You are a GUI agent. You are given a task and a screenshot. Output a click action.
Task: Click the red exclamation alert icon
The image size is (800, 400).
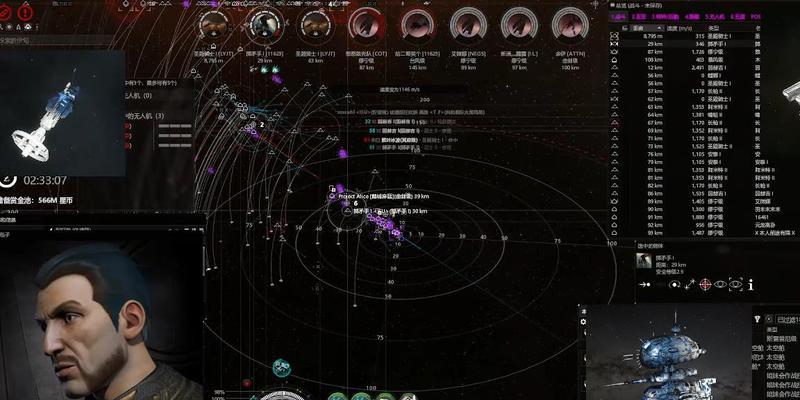pos(24,13)
